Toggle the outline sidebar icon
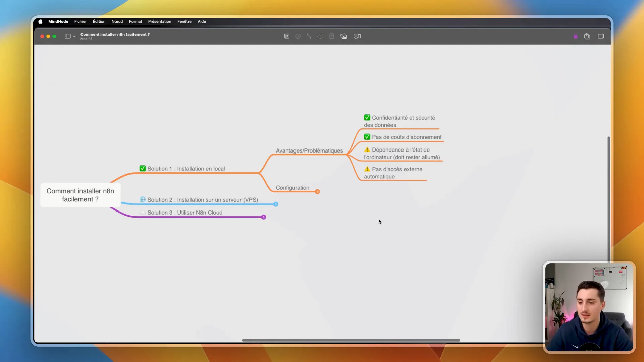Screen dimensions: 644x362 (67, 36)
